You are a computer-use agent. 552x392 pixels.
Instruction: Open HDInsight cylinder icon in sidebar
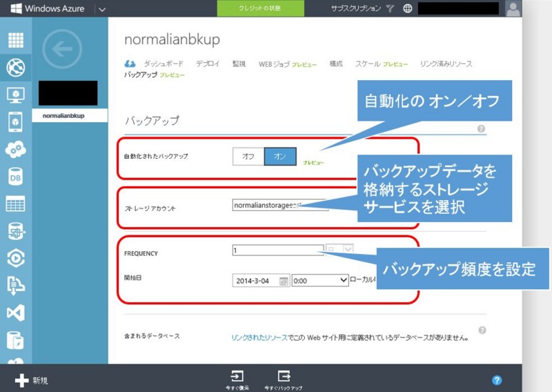16,231
